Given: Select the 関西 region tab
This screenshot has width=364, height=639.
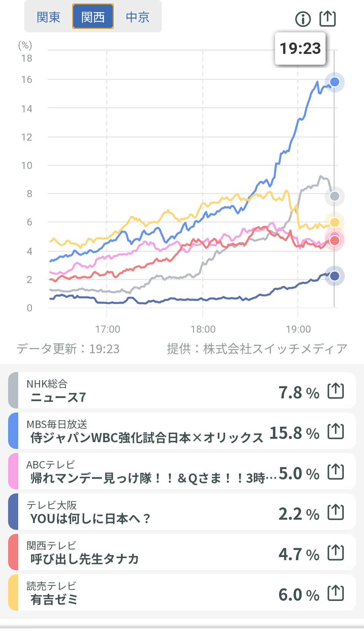Looking at the screenshot, I should [93, 17].
